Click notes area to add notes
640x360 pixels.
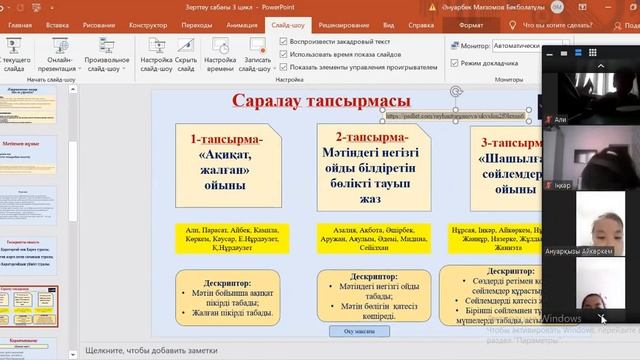(x=151, y=350)
